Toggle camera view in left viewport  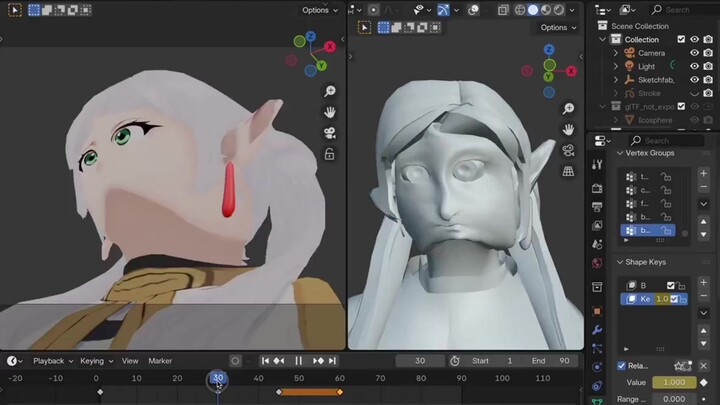coord(329,133)
